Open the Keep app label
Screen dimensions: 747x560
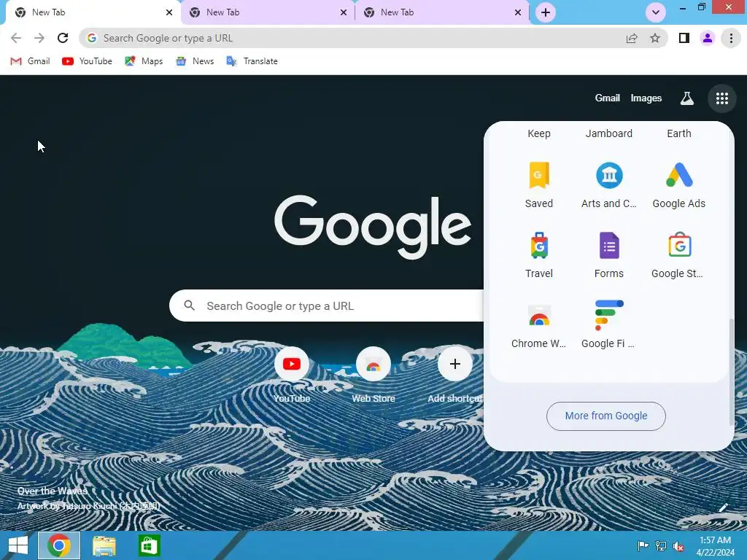(x=539, y=133)
